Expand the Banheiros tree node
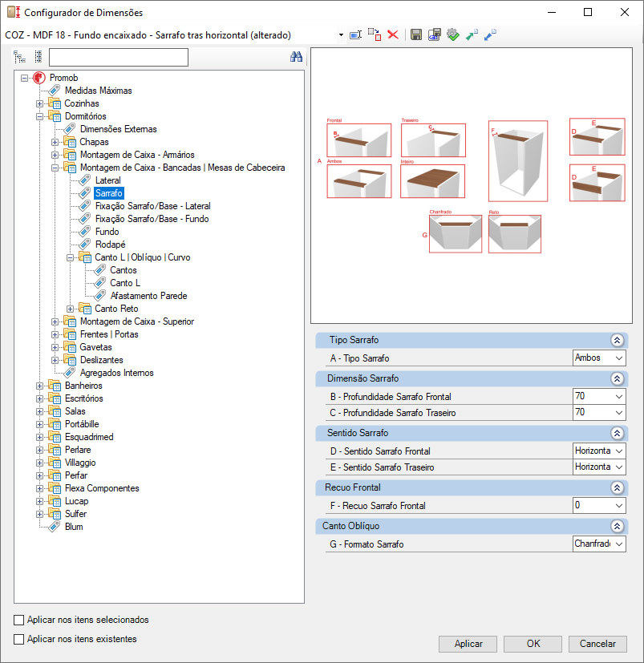Image resolution: width=644 pixels, height=663 pixels. pos(40,386)
